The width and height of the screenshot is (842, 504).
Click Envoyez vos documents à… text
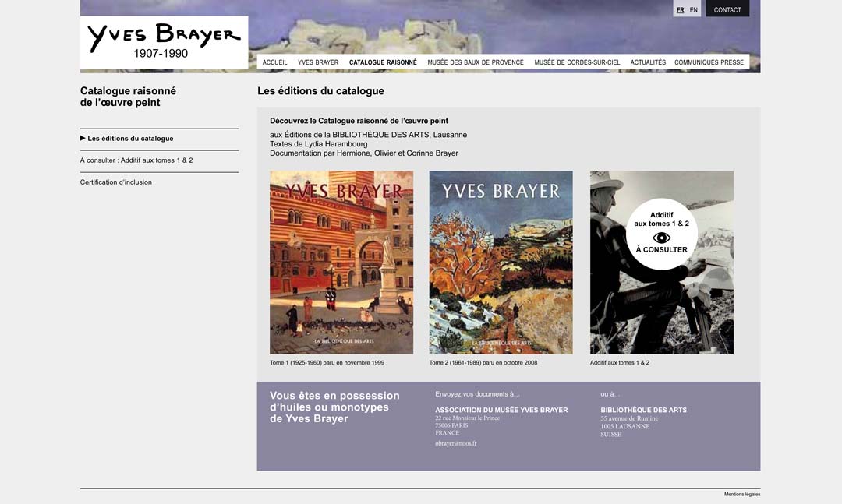pyautogui.click(x=477, y=394)
